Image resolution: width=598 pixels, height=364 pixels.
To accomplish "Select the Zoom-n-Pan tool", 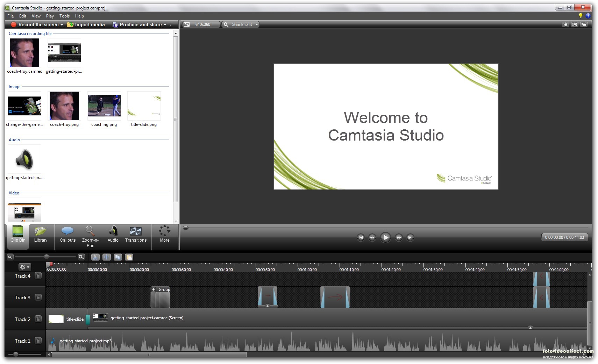I will [x=90, y=237].
